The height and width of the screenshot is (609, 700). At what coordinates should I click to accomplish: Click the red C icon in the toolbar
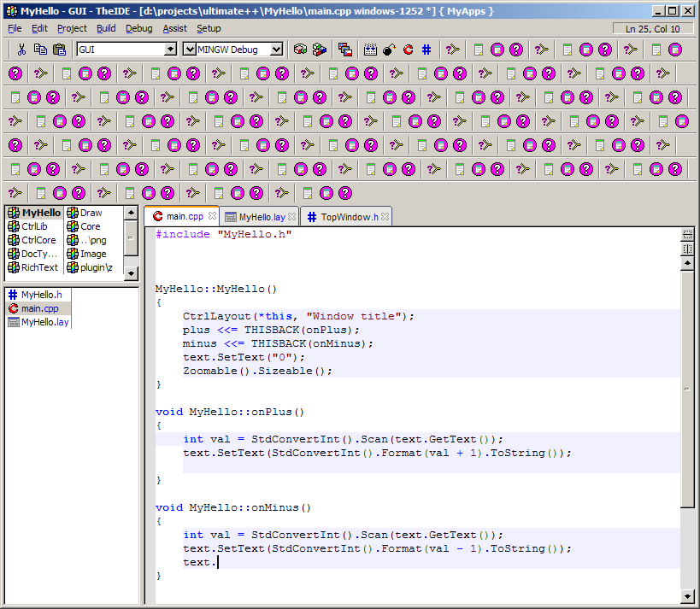[408, 50]
